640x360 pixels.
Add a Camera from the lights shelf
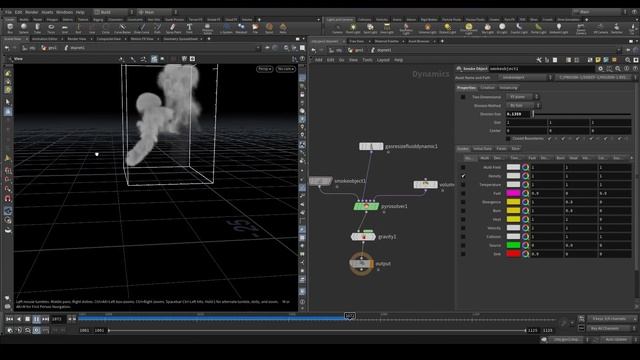point(337,28)
